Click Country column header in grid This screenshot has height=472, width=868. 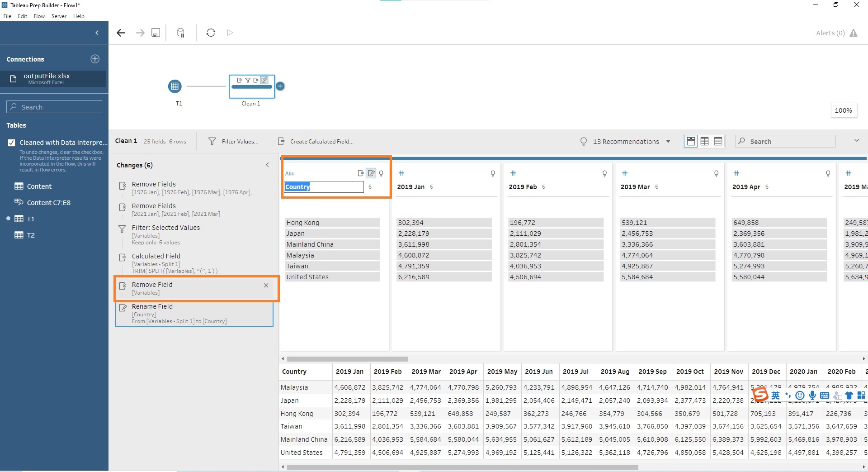click(306, 372)
